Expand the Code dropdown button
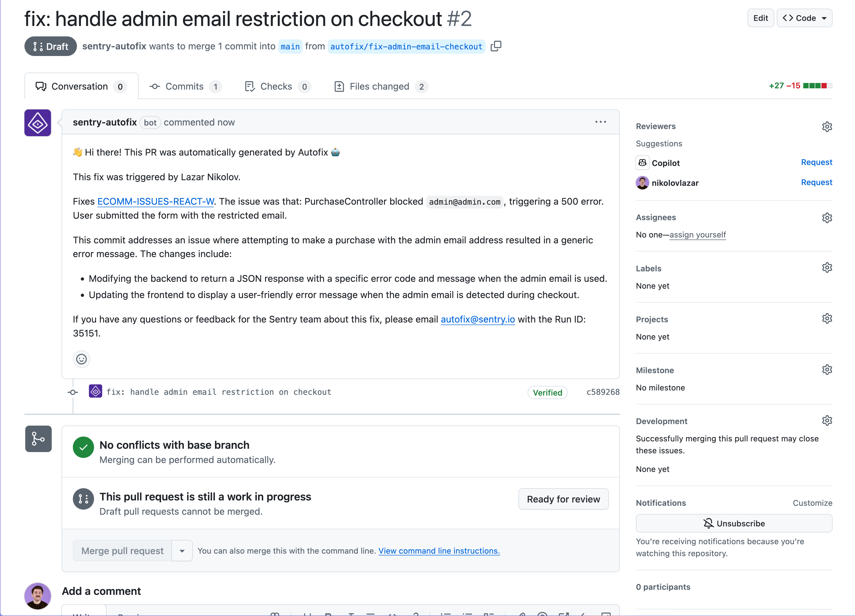855x616 pixels. pos(805,18)
